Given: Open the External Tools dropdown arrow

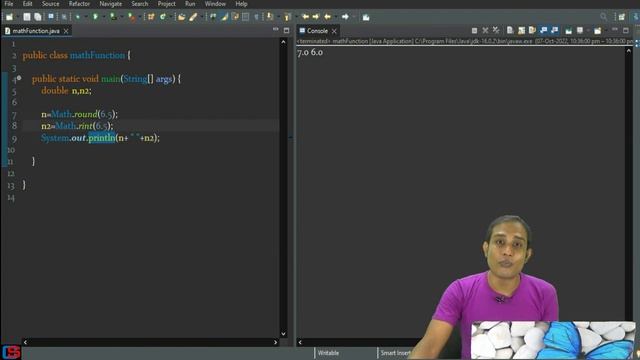Looking at the screenshot, I should pyautogui.click(x=140, y=17).
